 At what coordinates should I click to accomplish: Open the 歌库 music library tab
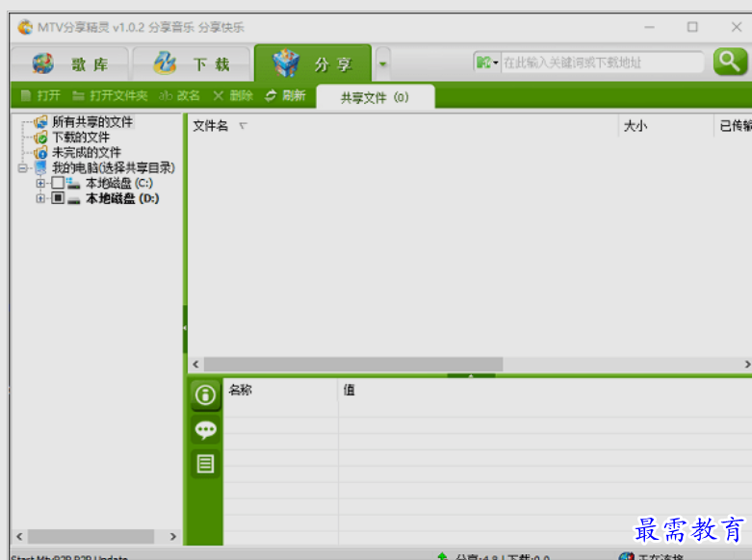click(x=70, y=64)
